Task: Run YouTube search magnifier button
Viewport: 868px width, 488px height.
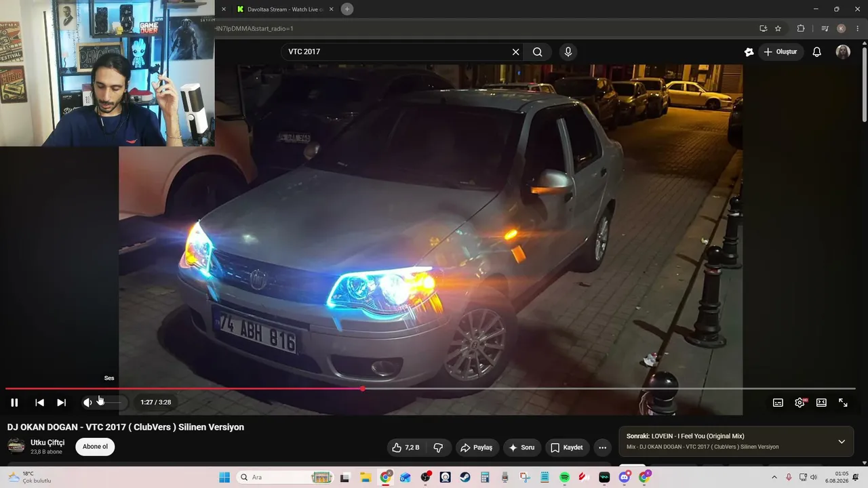Action: pyautogui.click(x=537, y=52)
